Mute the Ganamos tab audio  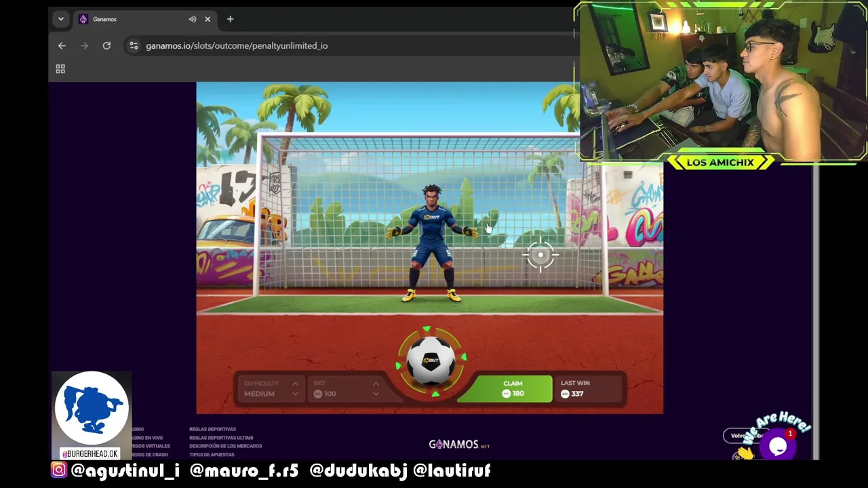tap(193, 19)
